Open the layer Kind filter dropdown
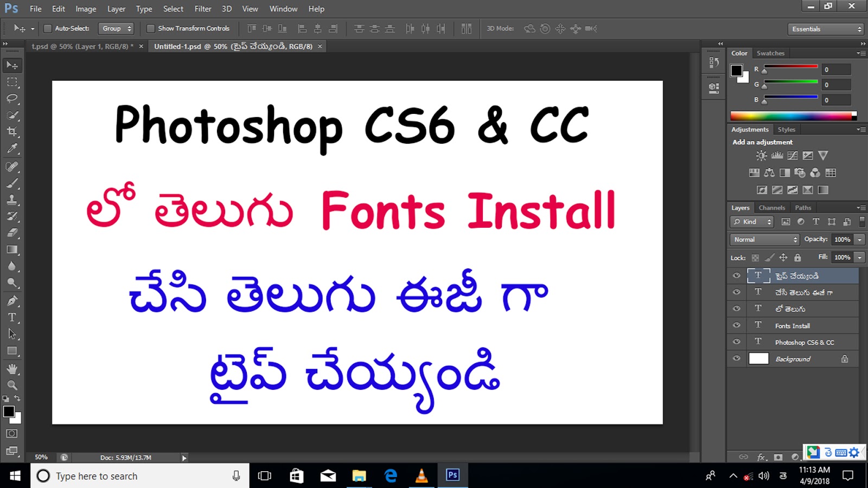The image size is (868, 488). 752,222
